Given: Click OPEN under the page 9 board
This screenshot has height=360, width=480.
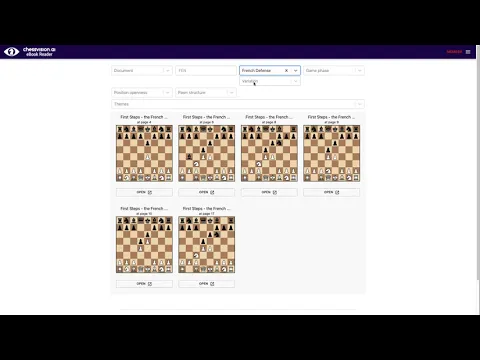Looking at the screenshot, I should (x=332, y=192).
